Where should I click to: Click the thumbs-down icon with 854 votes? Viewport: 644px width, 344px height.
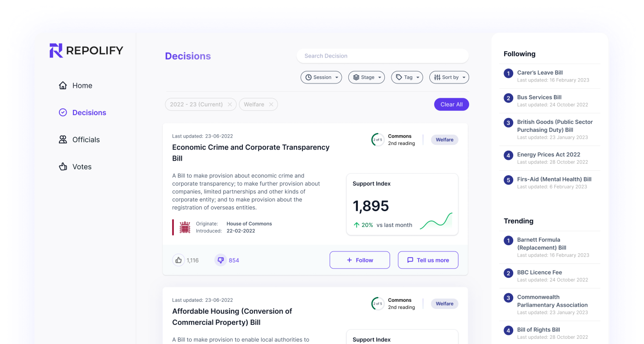point(220,260)
